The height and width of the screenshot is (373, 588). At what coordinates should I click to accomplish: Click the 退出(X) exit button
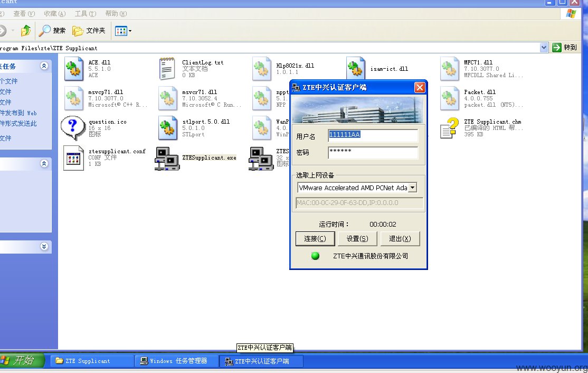400,239
